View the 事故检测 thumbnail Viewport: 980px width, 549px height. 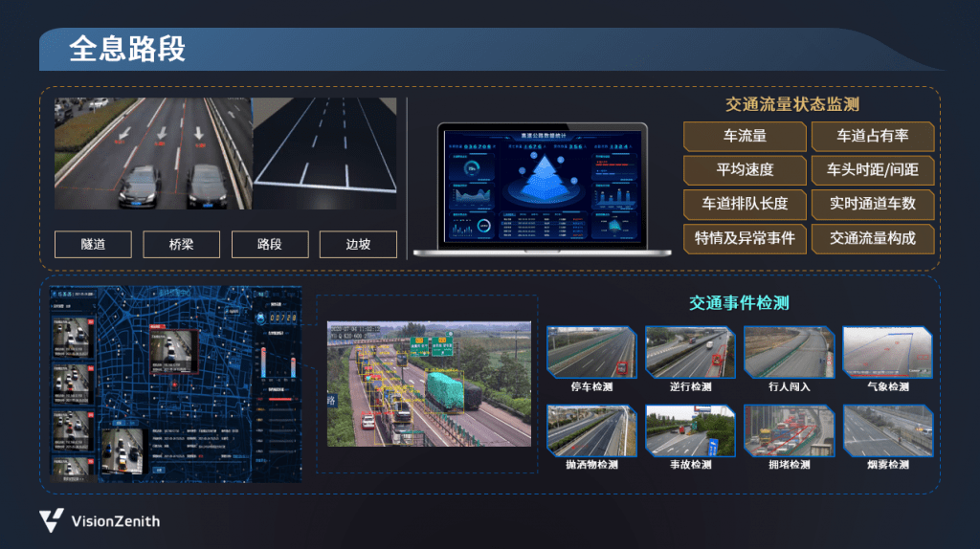point(689,430)
